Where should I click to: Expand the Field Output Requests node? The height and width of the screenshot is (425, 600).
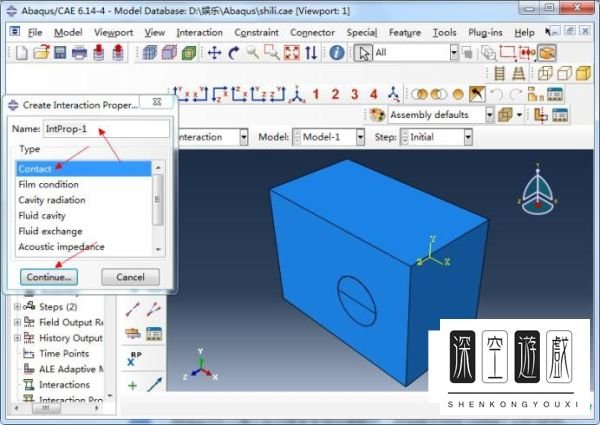coord(17,322)
